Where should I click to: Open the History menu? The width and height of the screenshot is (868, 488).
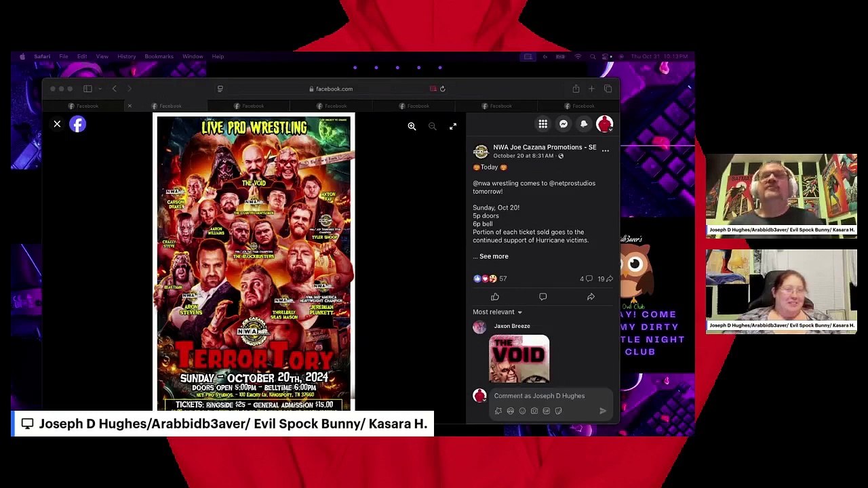coord(126,56)
